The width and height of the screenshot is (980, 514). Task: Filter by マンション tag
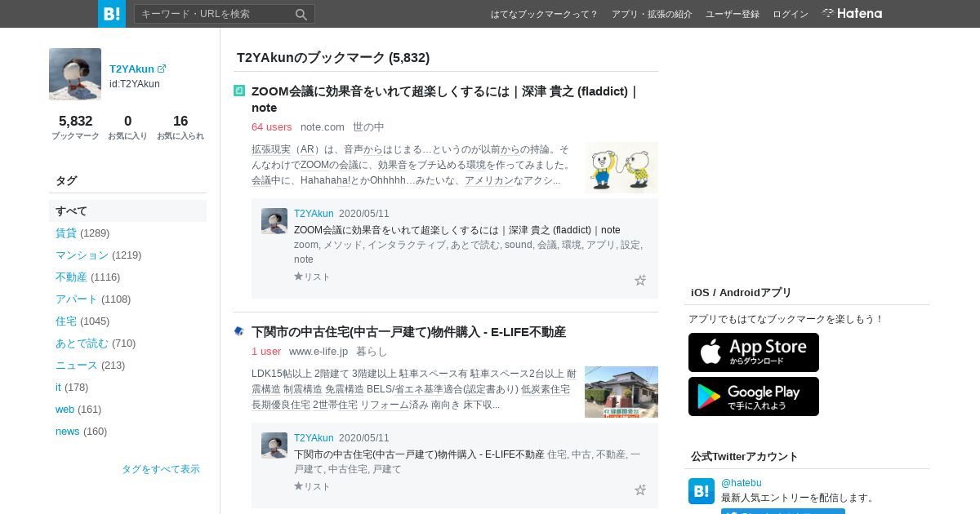point(82,255)
